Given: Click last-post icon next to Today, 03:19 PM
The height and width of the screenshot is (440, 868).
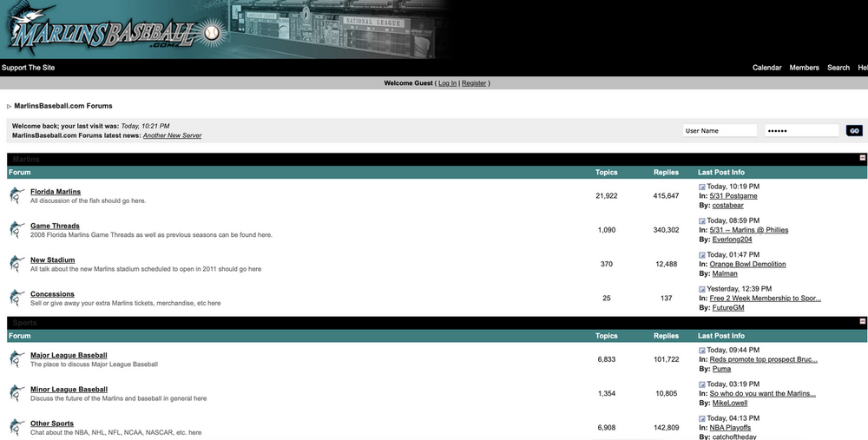Looking at the screenshot, I should coord(702,384).
